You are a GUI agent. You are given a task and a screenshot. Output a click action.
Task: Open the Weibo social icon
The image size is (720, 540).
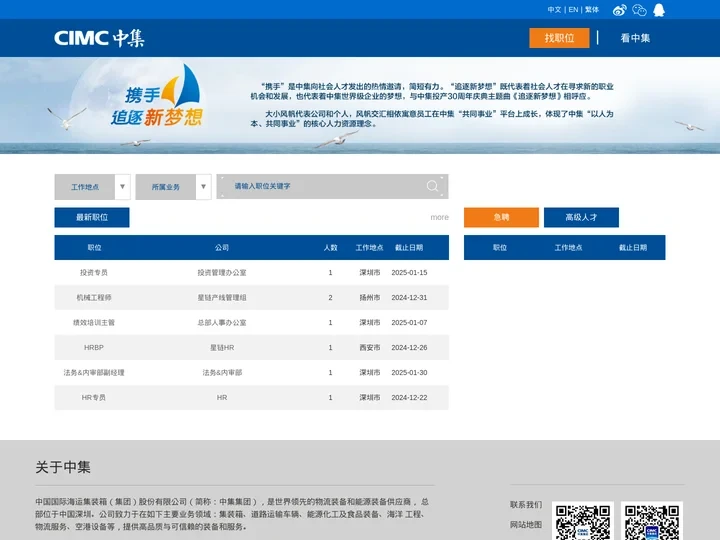click(x=619, y=10)
